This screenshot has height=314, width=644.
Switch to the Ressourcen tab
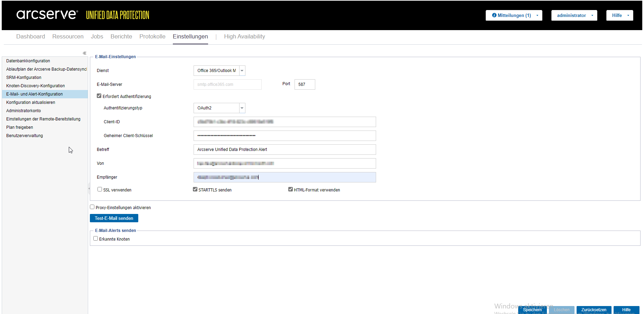pyautogui.click(x=68, y=36)
